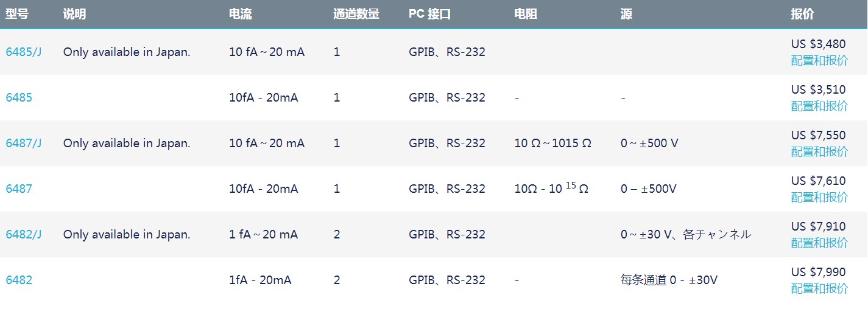868x309 pixels.
Task: Click the 通道数量 column header
Action: click(x=356, y=14)
